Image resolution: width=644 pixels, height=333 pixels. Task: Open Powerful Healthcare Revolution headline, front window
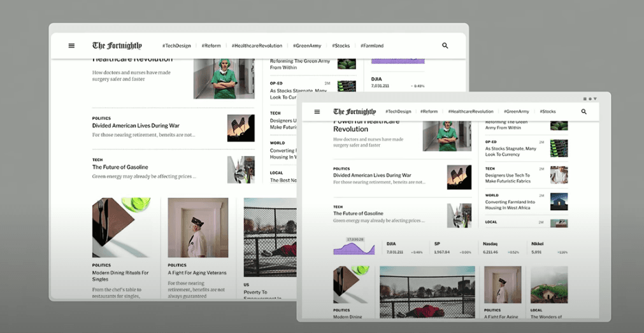(368, 125)
